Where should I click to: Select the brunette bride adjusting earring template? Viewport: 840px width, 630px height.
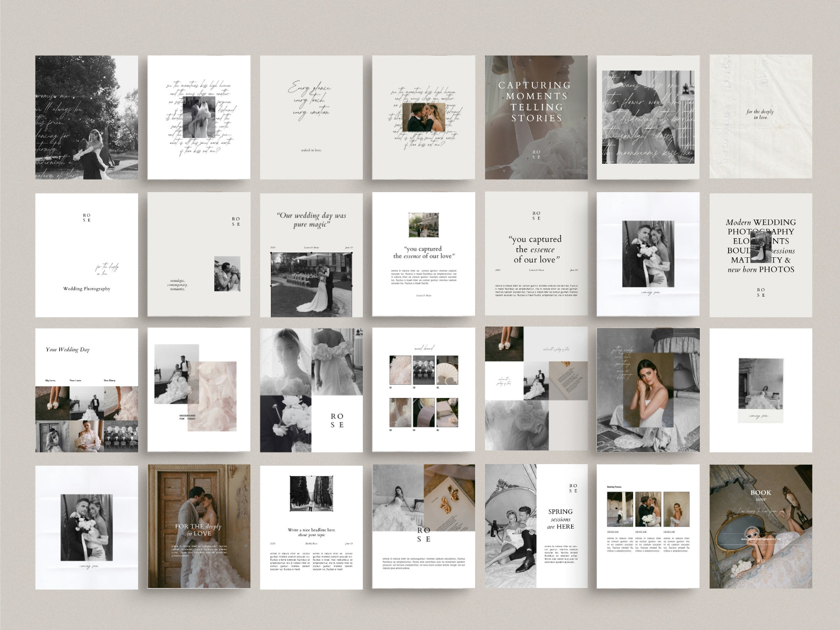pyautogui.click(x=648, y=390)
